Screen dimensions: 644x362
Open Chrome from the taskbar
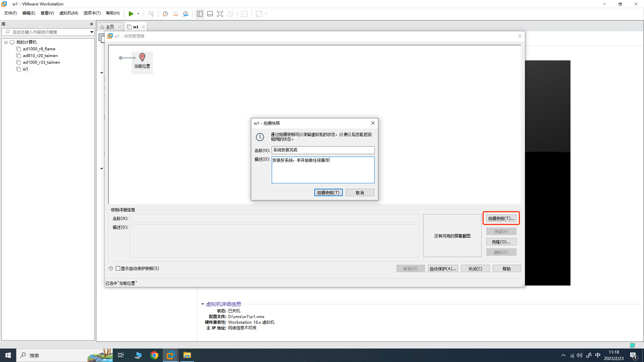[x=154, y=355]
